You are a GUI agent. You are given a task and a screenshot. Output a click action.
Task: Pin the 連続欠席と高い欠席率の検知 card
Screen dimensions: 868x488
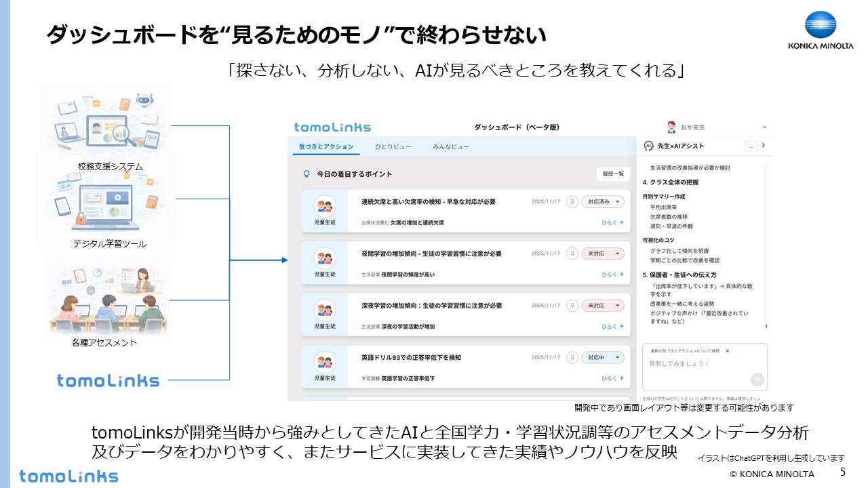tap(572, 201)
